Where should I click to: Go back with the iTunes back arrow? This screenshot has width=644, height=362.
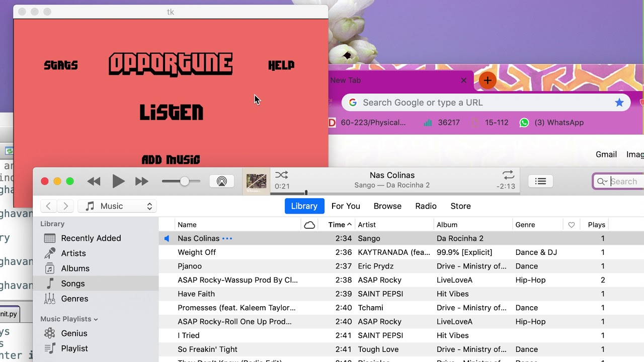click(48, 206)
